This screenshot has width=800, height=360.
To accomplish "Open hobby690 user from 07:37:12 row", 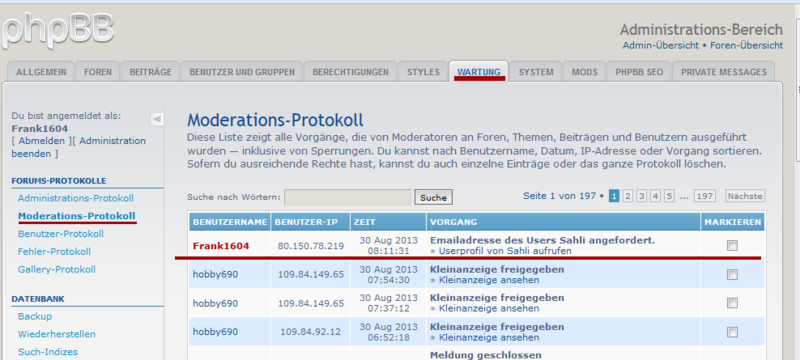I will coord(215,303).
